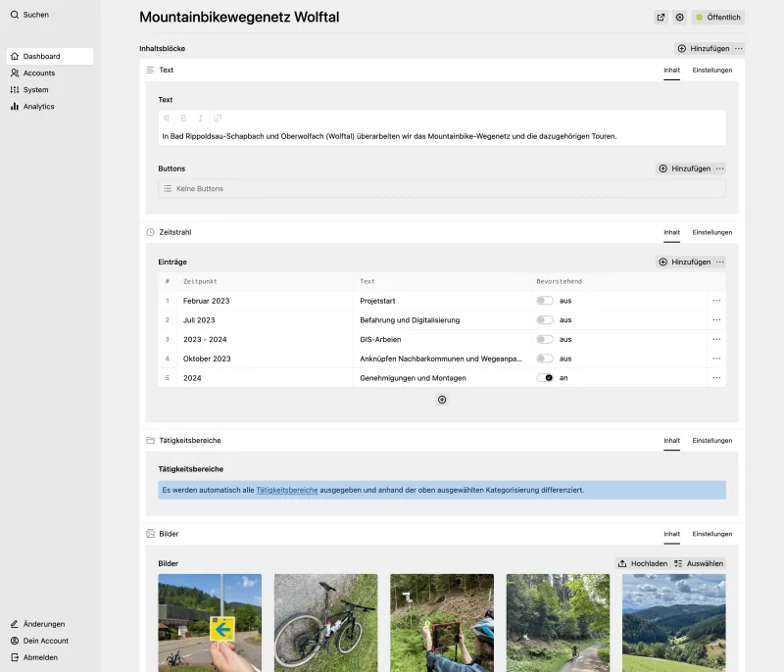Switch to Einstellungen tab of the Bilder block
Screen dimensions: 784x672
[711, 534]
